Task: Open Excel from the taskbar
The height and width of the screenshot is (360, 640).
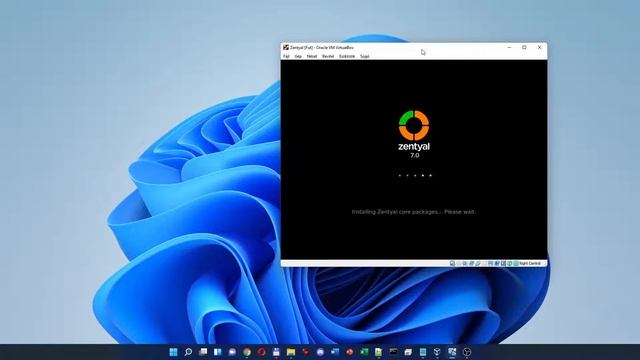Action: pyautogui.click(x=364, y=352)
